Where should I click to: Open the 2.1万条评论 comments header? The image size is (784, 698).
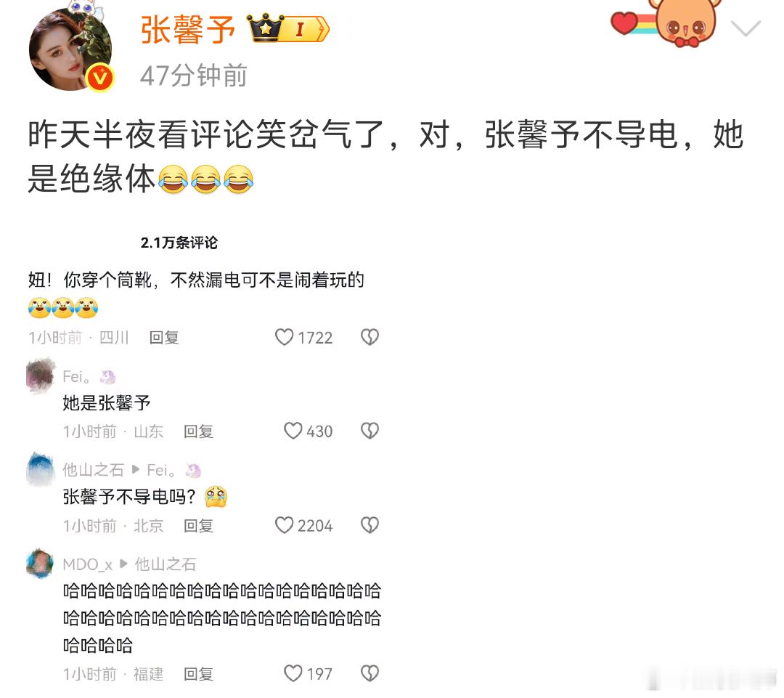click(179, 243)
